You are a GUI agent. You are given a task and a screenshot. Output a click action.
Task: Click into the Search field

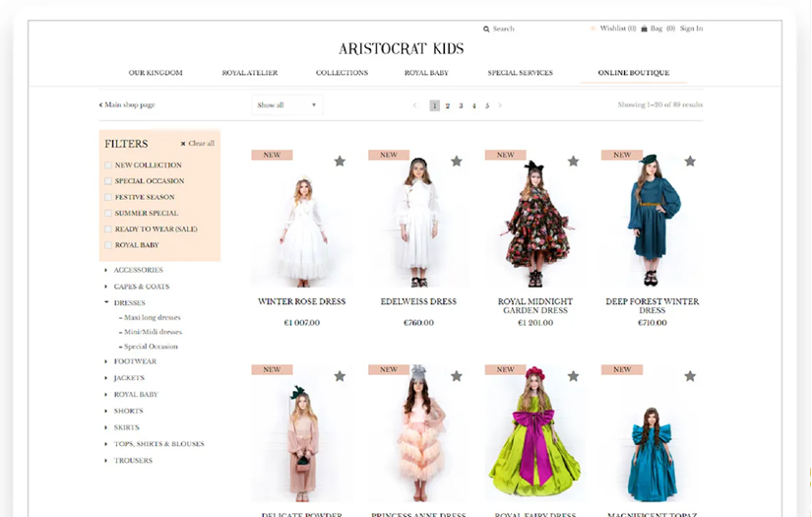pos(503,29)
